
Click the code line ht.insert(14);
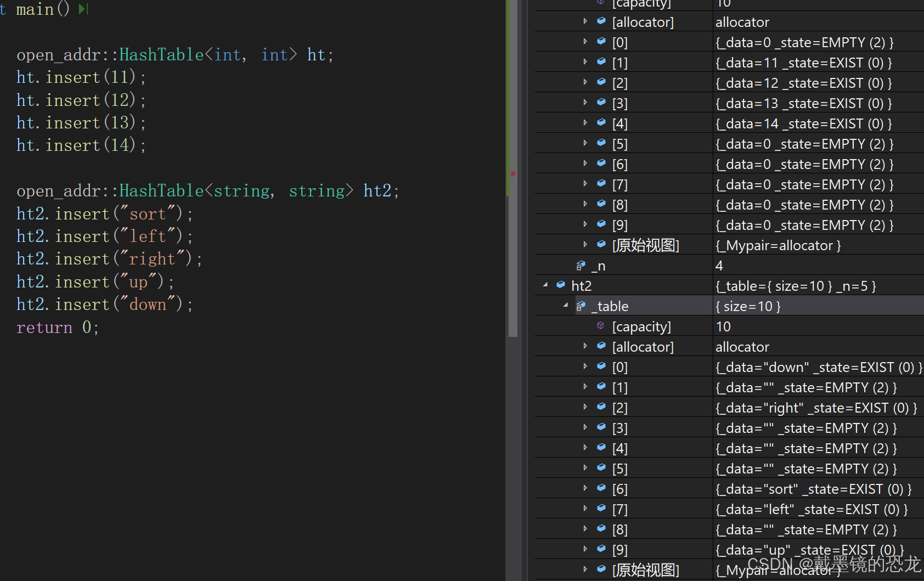tap(81, 145)
